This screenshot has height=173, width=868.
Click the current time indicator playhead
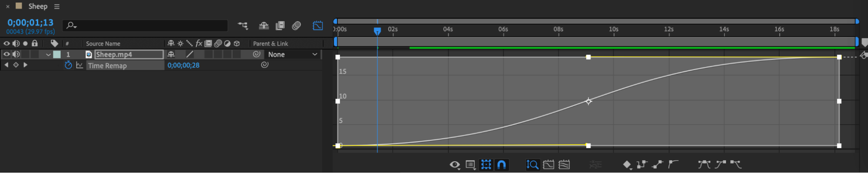pyautogui.click(x=377, y=31)
